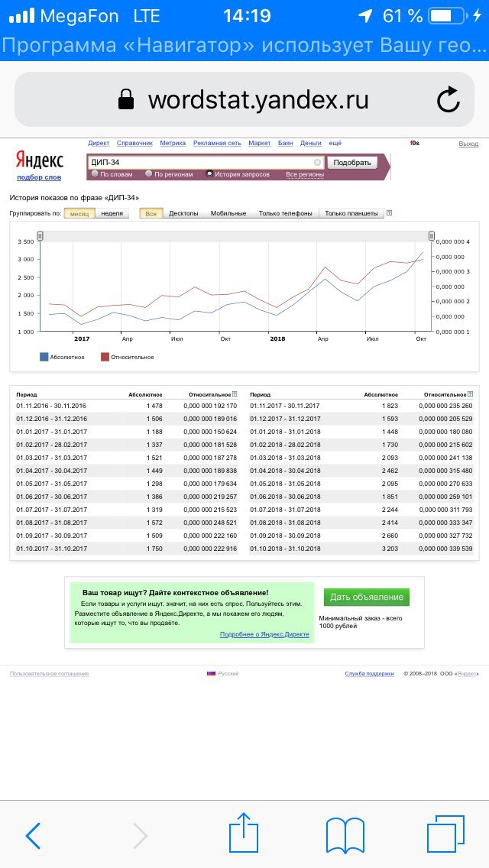This screenshot has width=489, height=868.
Task: Click the absolute value 1 478
Action: coord(153,406)
